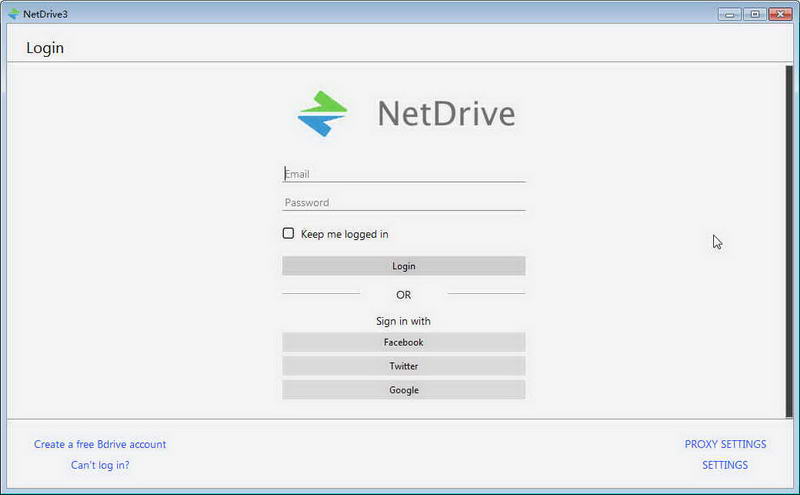
Task: Focus the Password field
Action: coord(404,203)
